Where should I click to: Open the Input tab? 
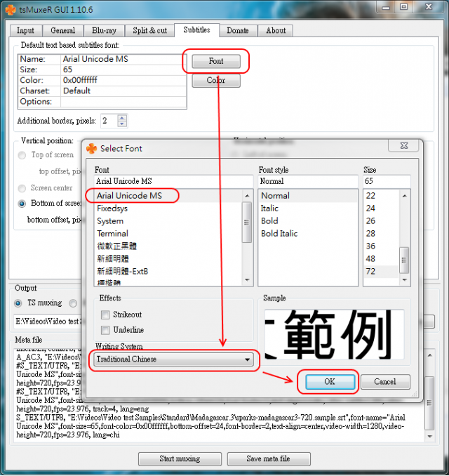click(x=26, y=31)
